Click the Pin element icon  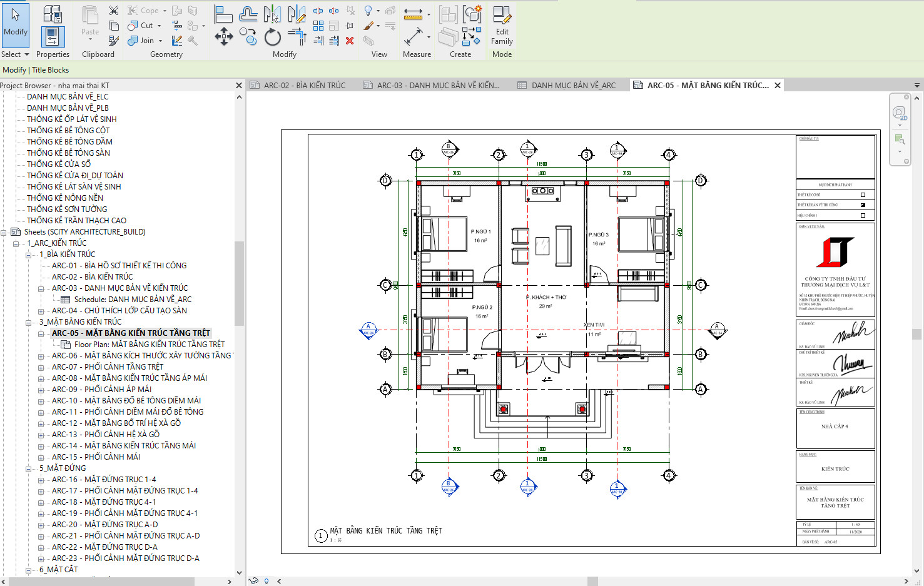point(350,26)
